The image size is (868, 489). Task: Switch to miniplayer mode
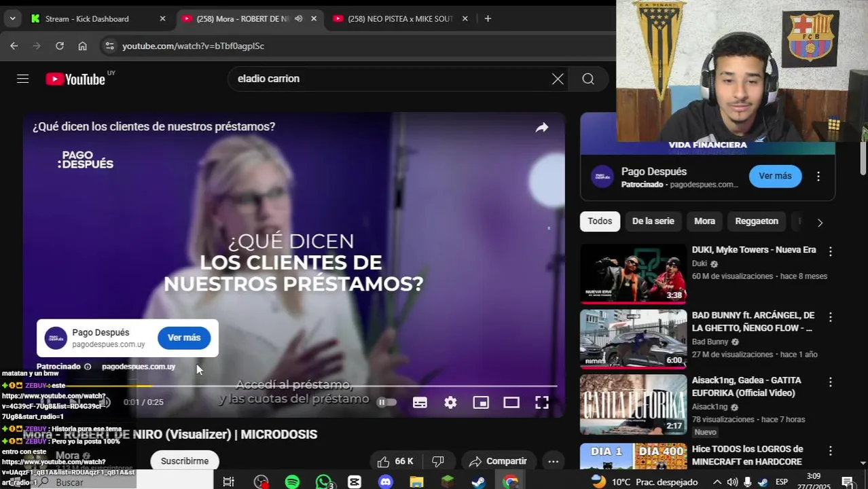(x=481, y=402)
